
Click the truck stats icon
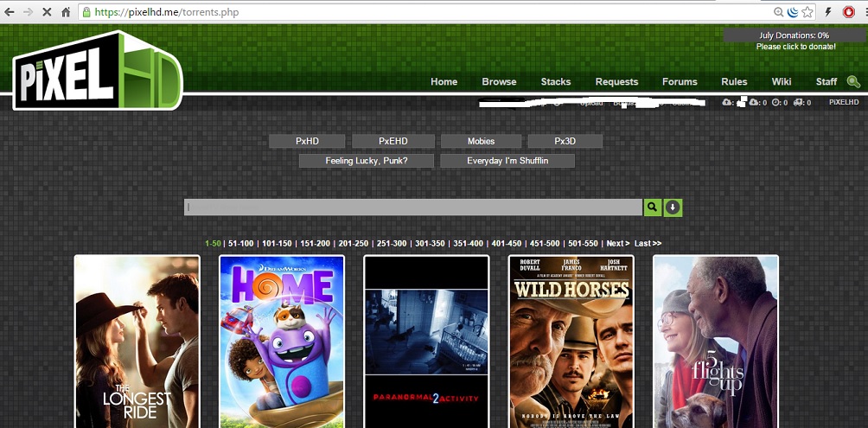tap(798, 102)
